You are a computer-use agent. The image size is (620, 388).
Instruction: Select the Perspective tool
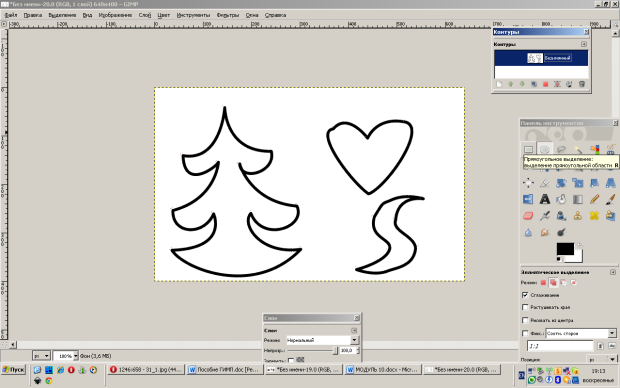(611, 183)
